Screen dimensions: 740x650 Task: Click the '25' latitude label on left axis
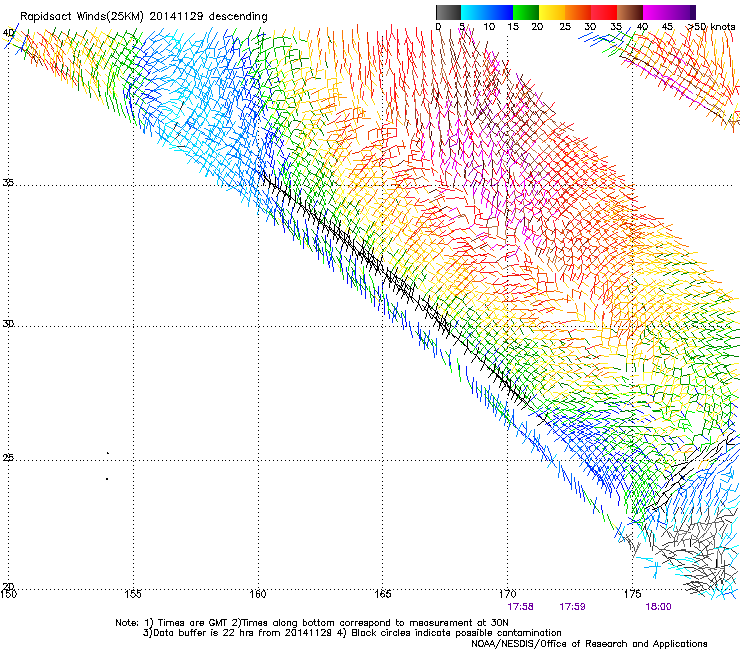click(x=8, y=458)
